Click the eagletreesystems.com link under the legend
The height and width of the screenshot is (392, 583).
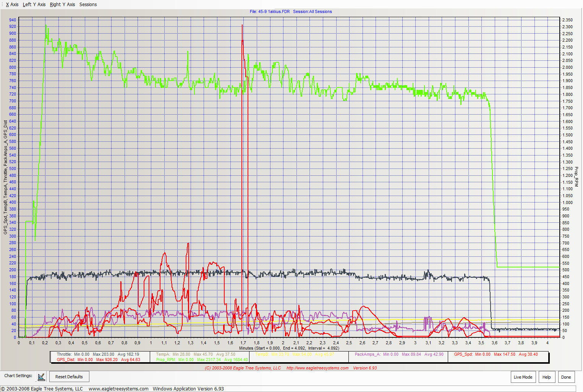[x=317, y=368]
